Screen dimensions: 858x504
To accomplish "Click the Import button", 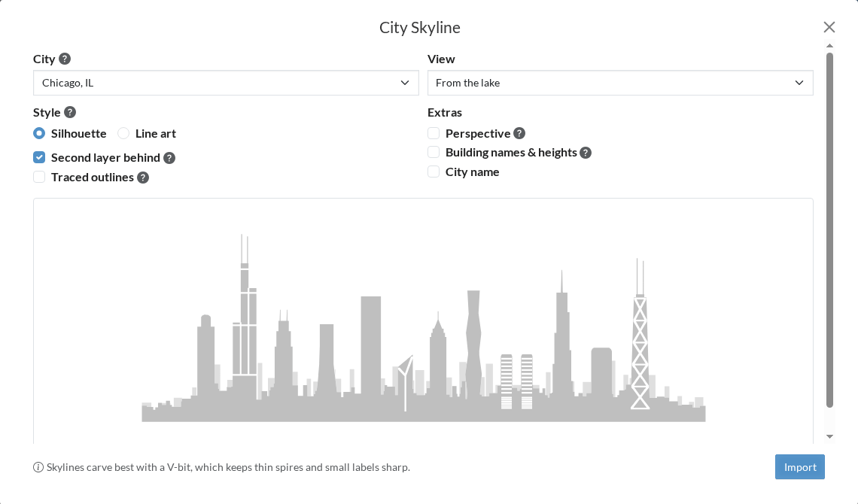I will [x=799, y=467].
